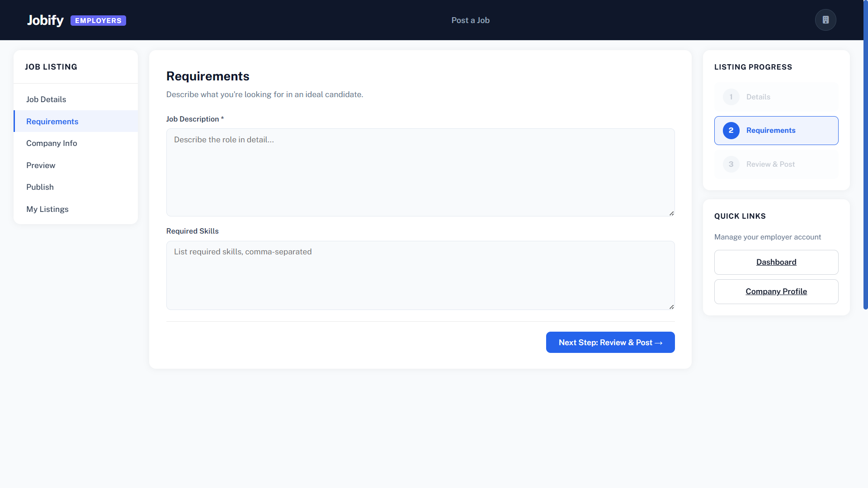This screenshot has height=488, width=868.
Task: Click 'Manage your employer account' text
Action: [x=767, y=237]
